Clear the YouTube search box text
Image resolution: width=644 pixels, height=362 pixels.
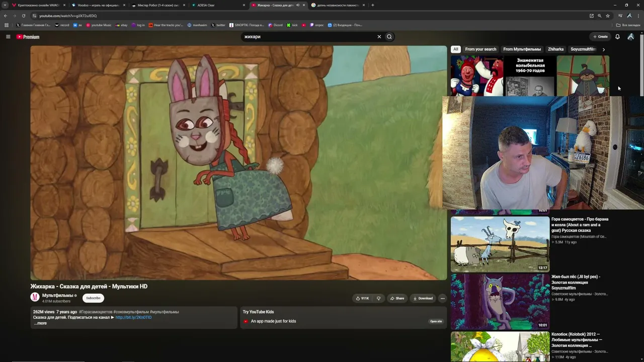(x=379, y=37)
